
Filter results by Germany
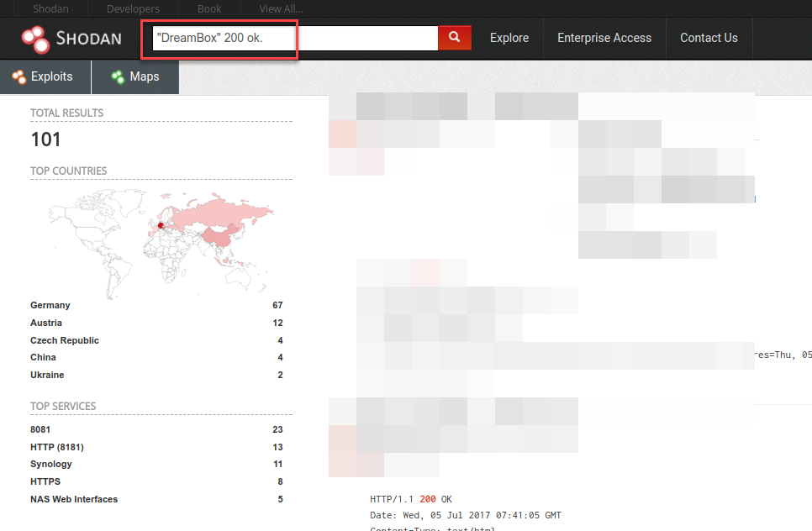coord(50,305)
